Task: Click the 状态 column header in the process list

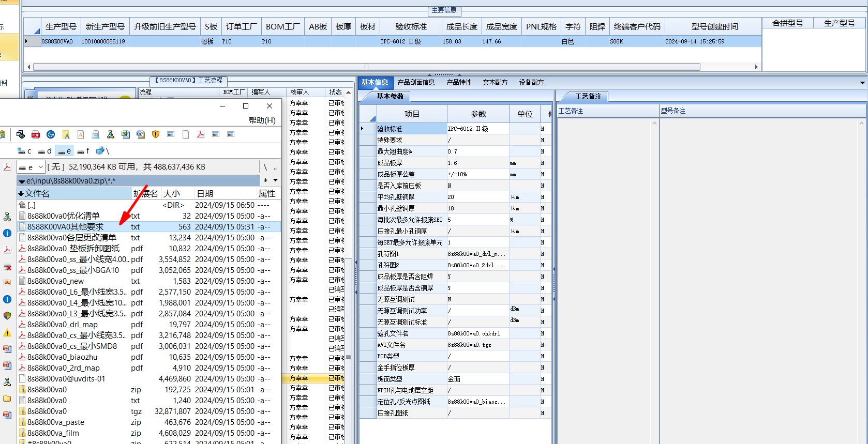Action: pos(336,92)
